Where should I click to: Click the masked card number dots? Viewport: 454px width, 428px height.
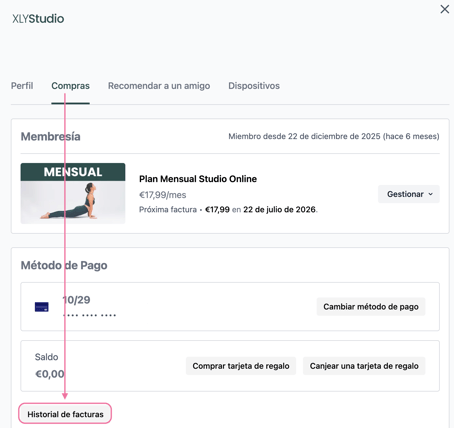pos(90,315)
